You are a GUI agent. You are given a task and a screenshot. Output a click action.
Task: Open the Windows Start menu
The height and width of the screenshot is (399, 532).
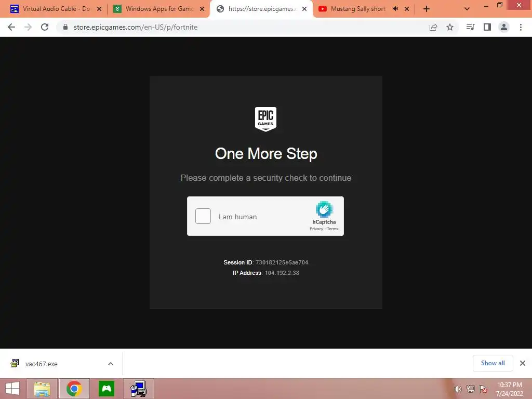pyautogui.click(x=12, y=389)
